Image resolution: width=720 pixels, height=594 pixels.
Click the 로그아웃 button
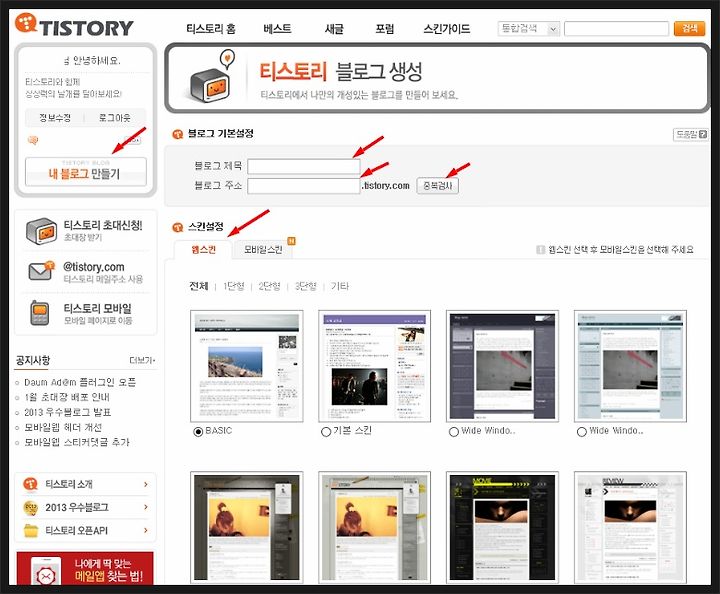coord(115,118)
